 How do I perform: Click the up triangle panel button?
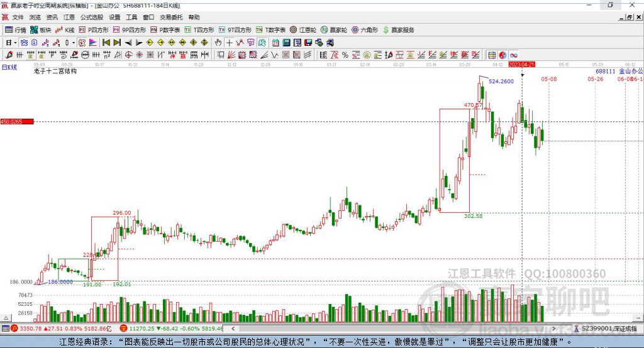coord(6,318)
